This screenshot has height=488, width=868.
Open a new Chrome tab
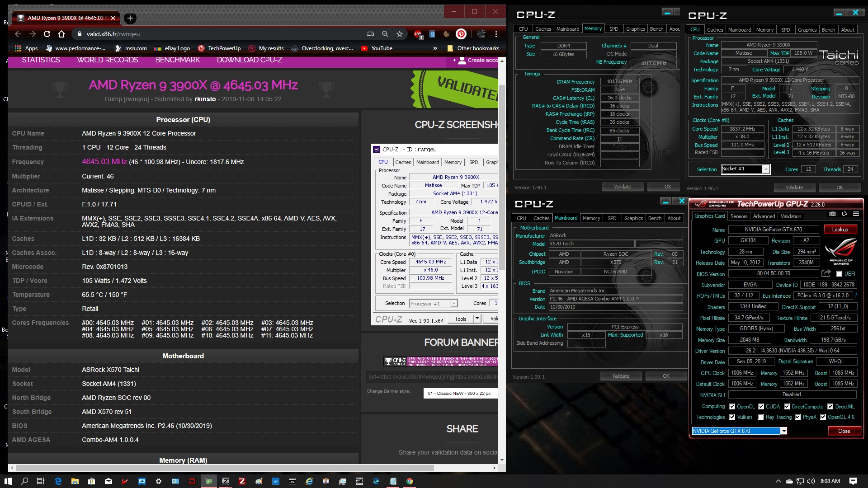point(130,18)
